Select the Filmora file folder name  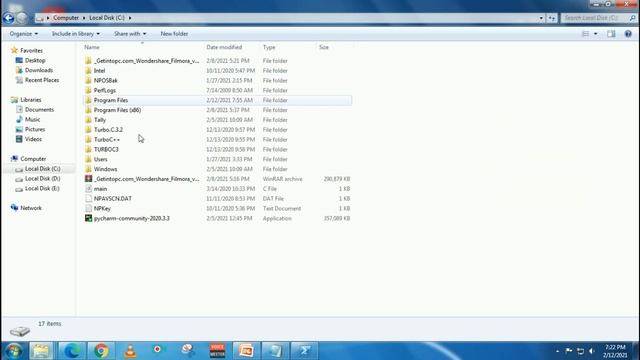[147, 61]
